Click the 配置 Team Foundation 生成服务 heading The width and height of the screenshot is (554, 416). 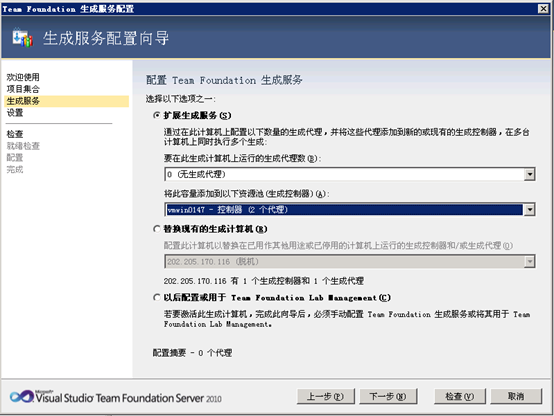pyautogui.click(x=224, y=80)
